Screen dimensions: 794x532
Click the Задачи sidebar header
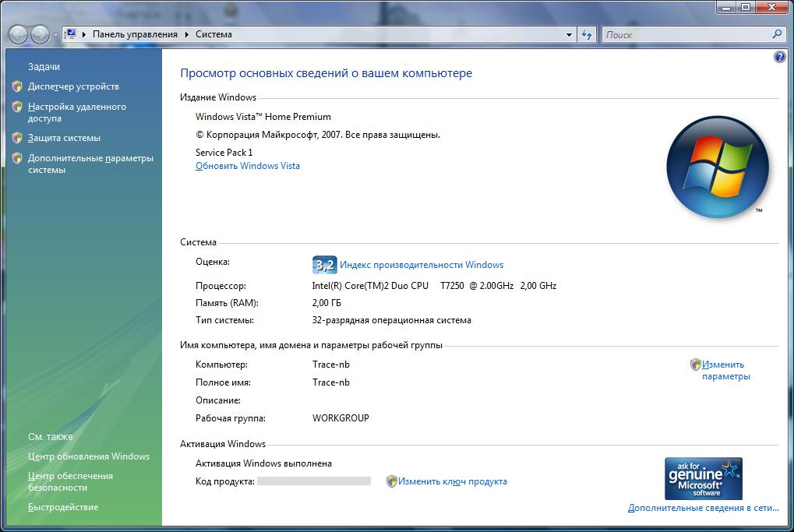point(44,67)
